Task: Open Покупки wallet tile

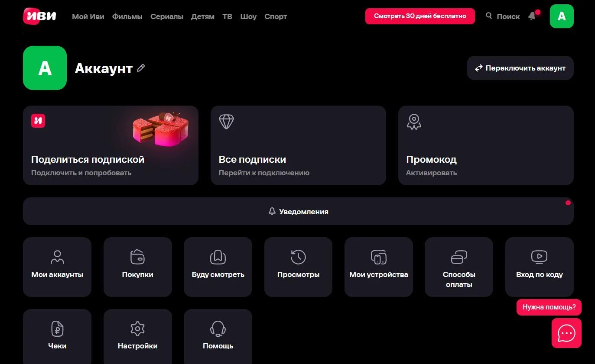Action: tap(137, 267)
